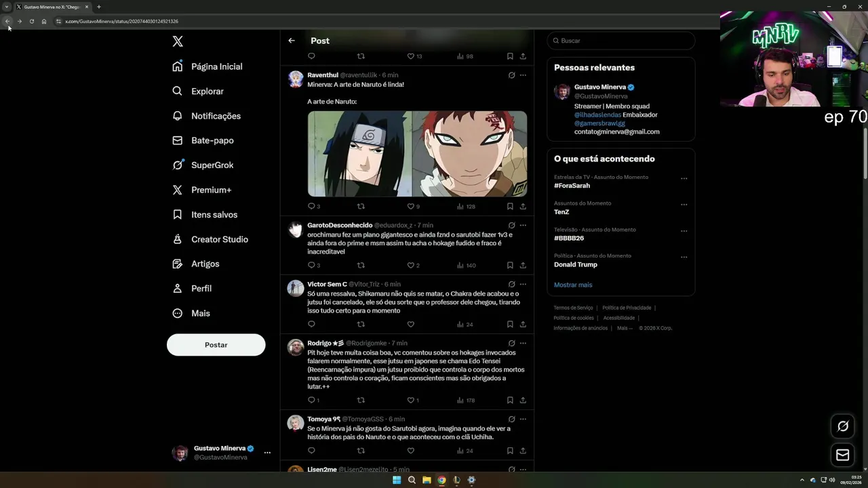This screenshot has height=488, width=868.
Task: Click browser home button
Action: (x=43, y=21)
